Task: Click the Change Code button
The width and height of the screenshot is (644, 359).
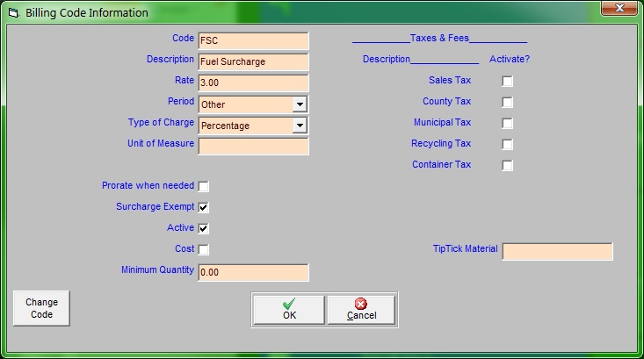Action: click(x=41, y=308)
